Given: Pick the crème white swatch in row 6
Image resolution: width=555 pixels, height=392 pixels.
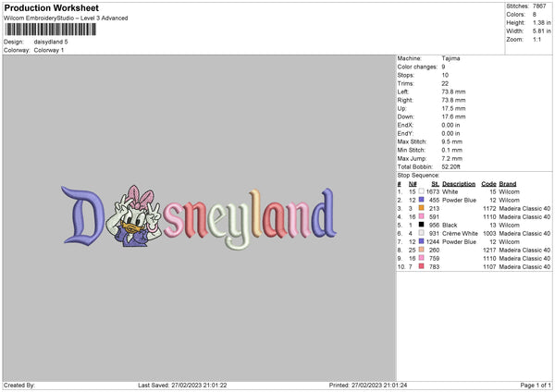Looking at the screenshot, I should 421,233.
